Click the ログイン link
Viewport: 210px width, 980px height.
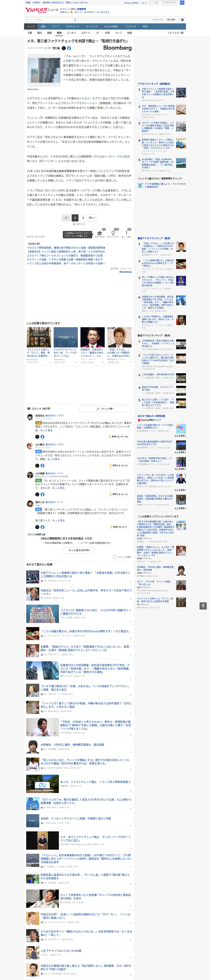point(64,12)
